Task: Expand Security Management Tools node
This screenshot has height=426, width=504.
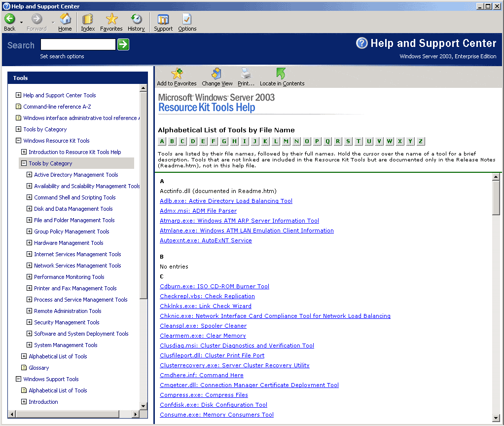Action: point(29,322)
